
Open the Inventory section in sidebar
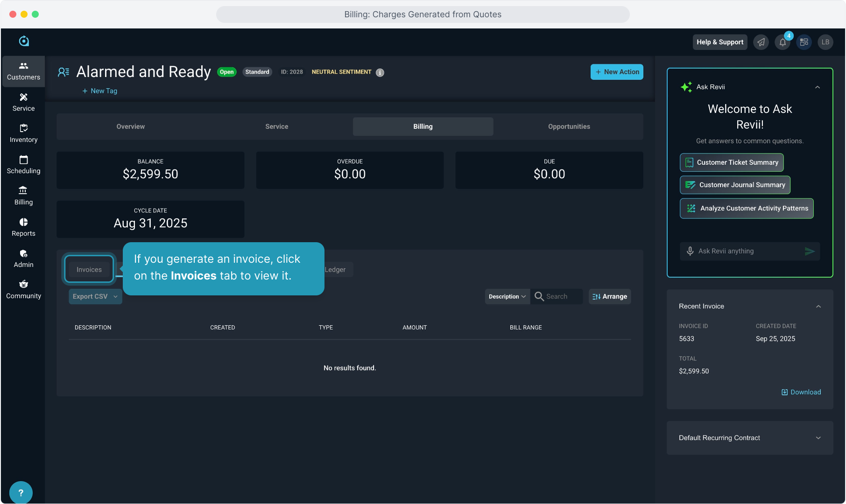click(23, 133)
